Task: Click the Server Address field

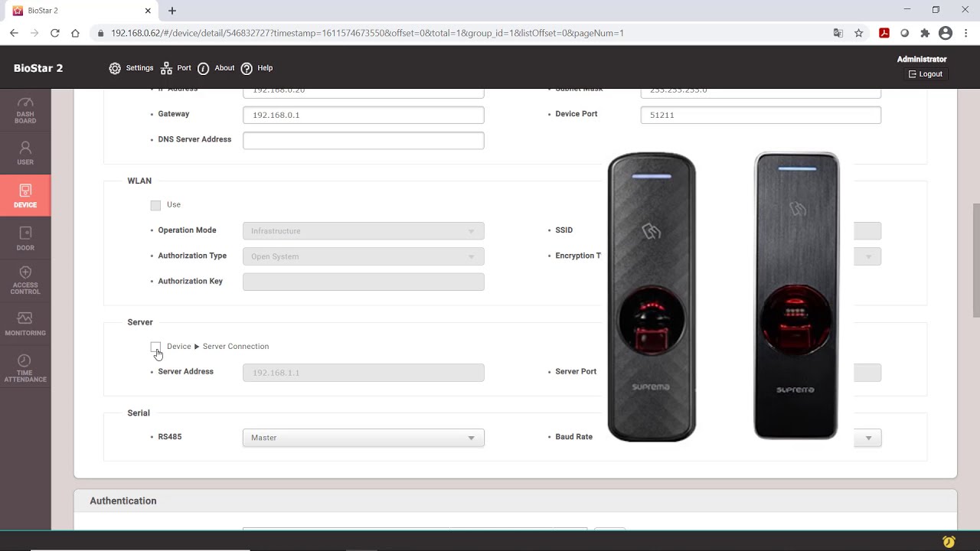Action: (364, 373)
